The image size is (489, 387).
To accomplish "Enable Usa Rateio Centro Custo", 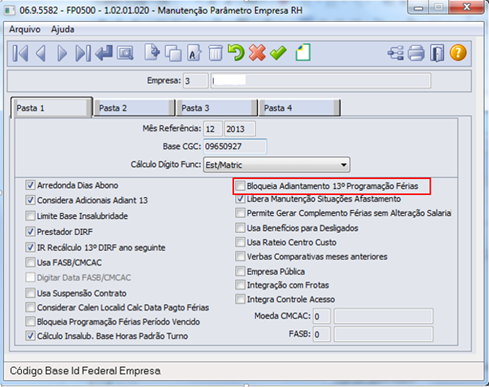I will (x=240, y=242).
